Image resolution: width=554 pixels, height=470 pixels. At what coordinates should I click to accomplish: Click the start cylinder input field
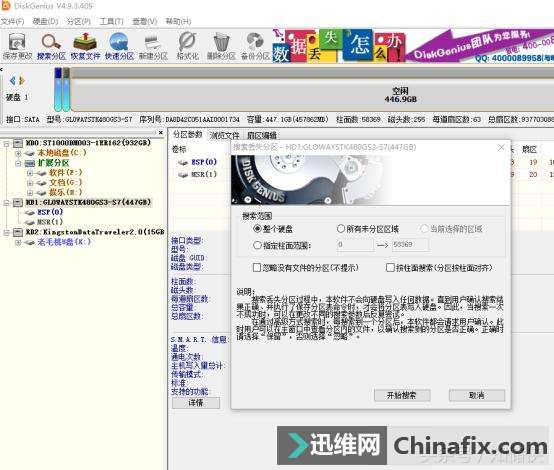[355, 245]
